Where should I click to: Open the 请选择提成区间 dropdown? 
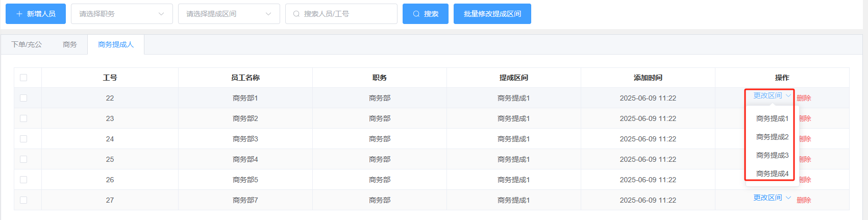click(x=229, y=14)
